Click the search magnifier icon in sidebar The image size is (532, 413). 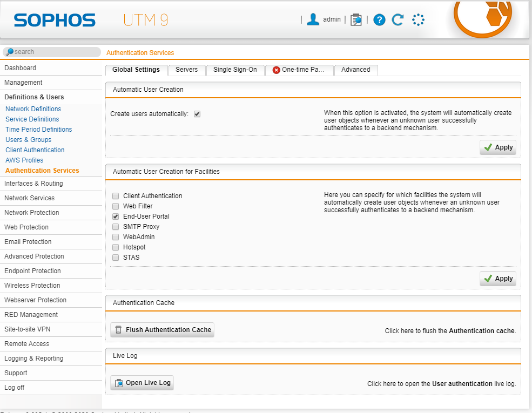coord(9,52)
